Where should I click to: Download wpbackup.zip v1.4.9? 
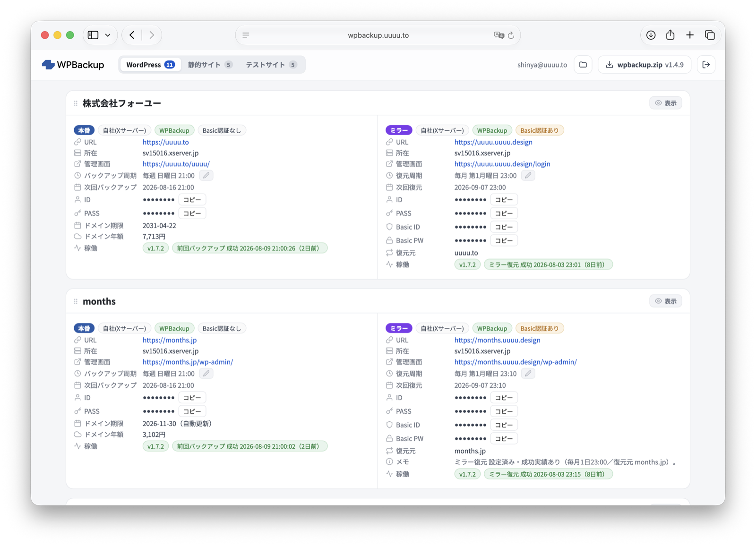tap(644, 65)
